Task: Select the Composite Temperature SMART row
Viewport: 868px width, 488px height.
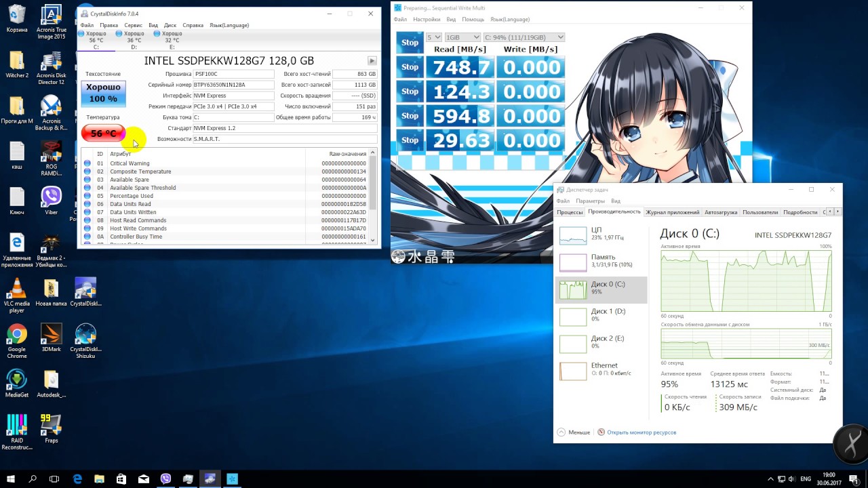Action: [x=225, y=171]
